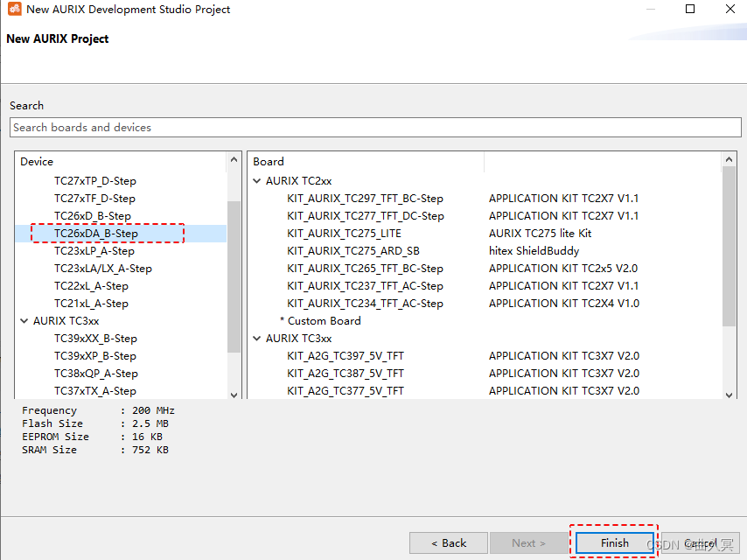Image resolution: width=747 pixels, height=560 pixels.
Task: Select KIT_A2G_TC387_5V_TFT board
Action: [346, 374]
